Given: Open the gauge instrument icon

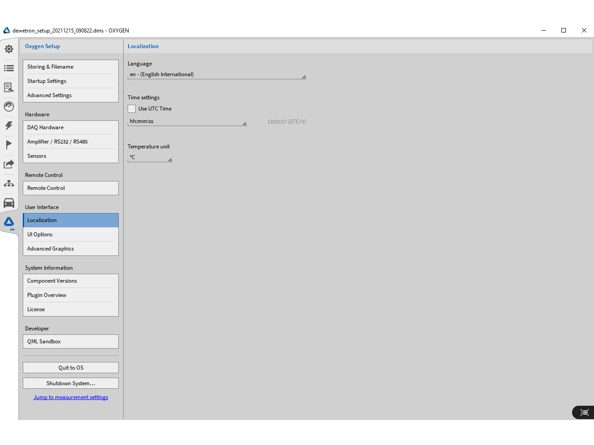Looking at the screenshot, I should click(x=9, y=106).
